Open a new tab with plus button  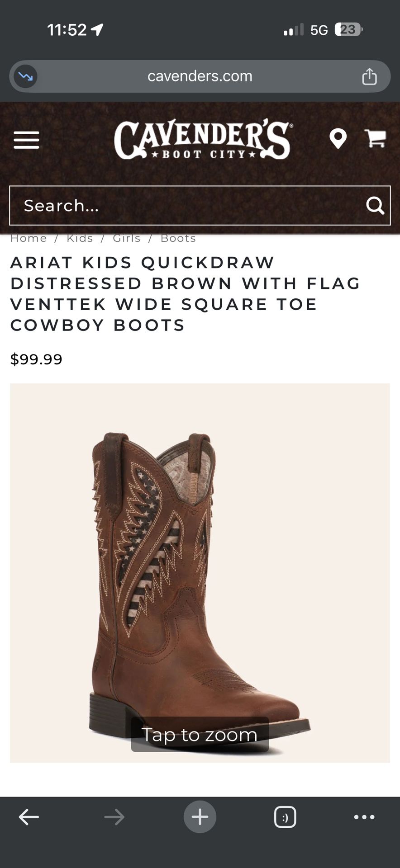(200, 816)
